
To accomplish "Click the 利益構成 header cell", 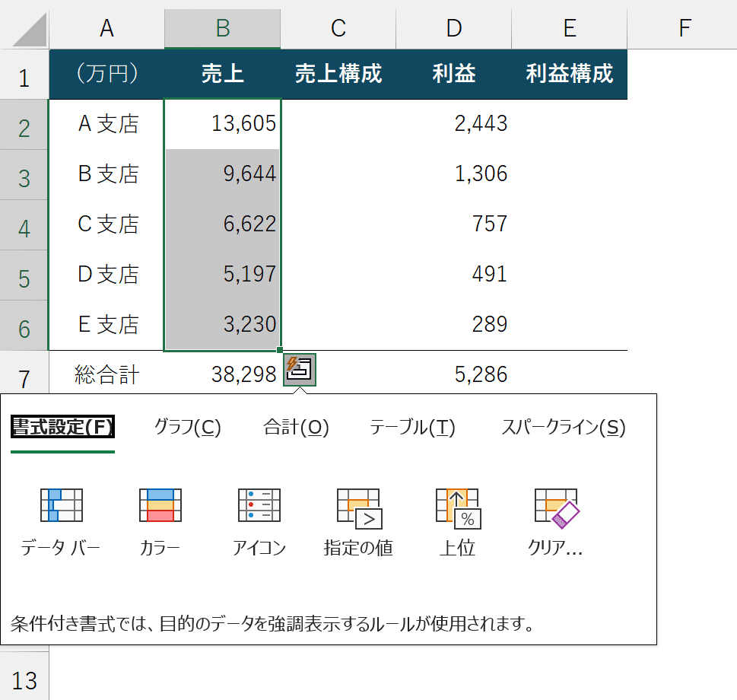I will 569,75.
